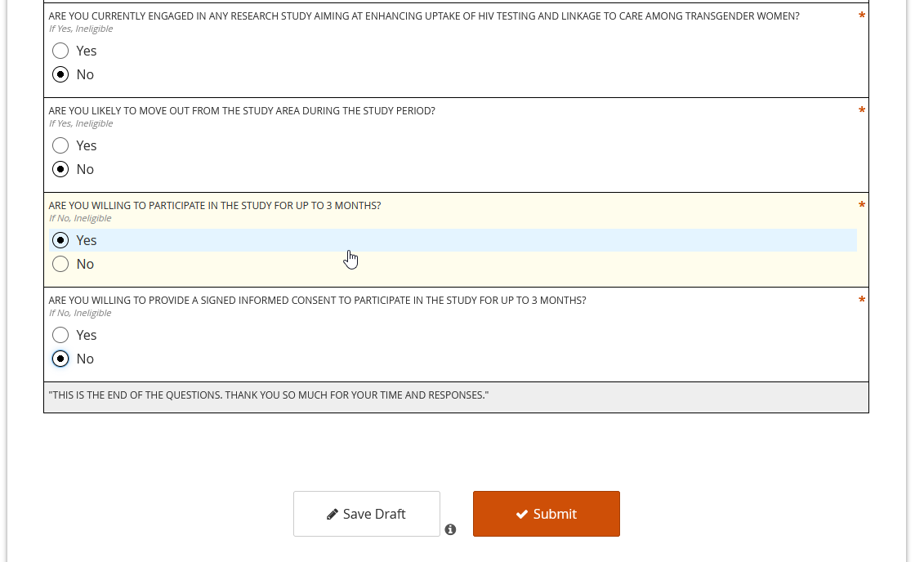
Task: Click the signed informed consent question text
Action: [317, 301]
